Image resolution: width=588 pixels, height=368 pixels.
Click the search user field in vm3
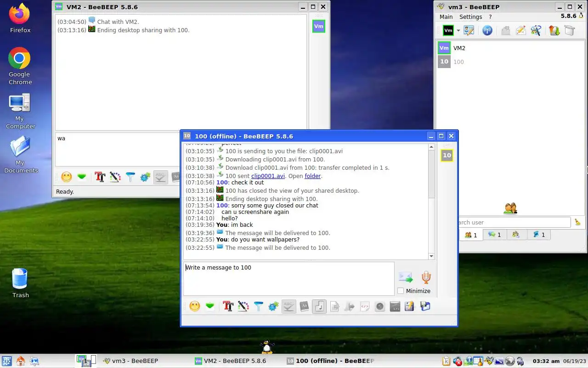coord(514,222)
